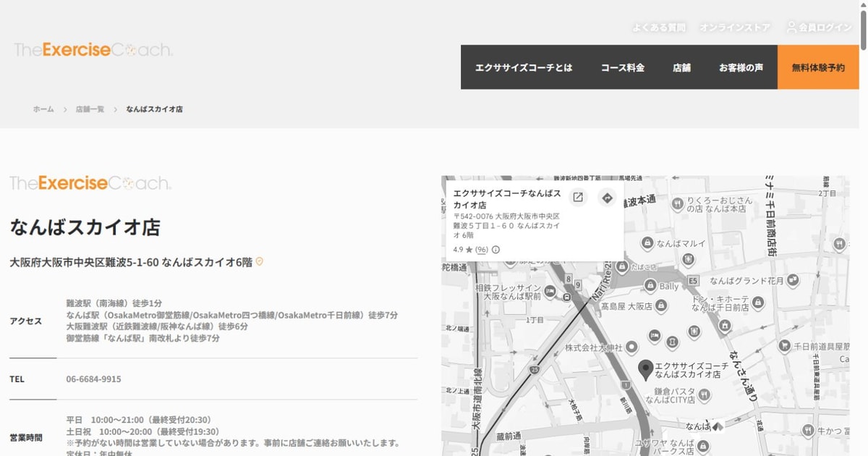Click the 無料体験予約 button
868x456 pixels.
point(818,67)
